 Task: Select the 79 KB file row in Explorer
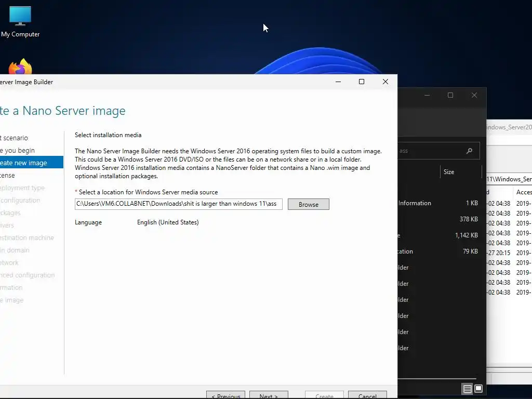(438, 251)
